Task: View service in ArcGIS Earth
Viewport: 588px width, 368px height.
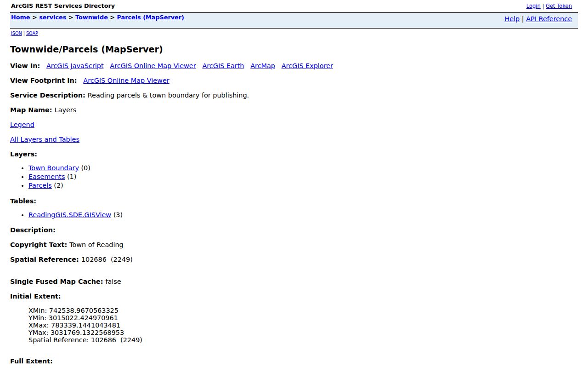Action: click(x=223, y=66)
